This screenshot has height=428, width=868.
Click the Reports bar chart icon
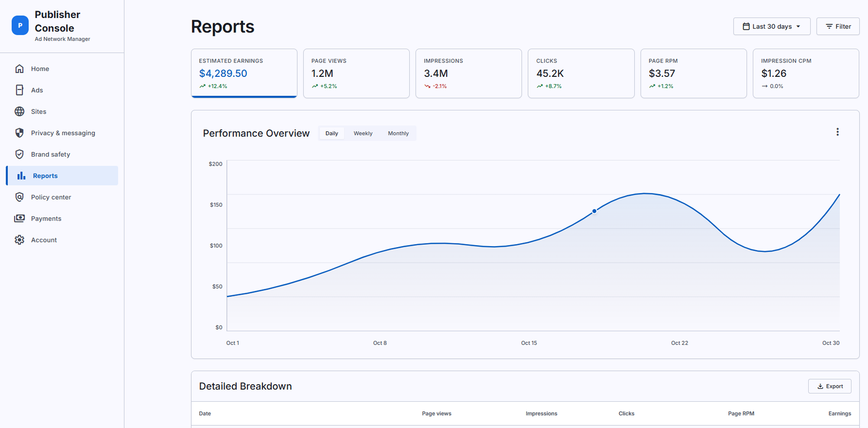click(x=21, y=176)
